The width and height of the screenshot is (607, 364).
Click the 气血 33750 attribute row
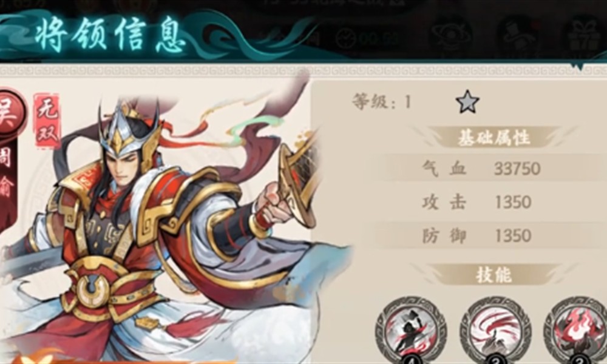[x=493, y=169]
